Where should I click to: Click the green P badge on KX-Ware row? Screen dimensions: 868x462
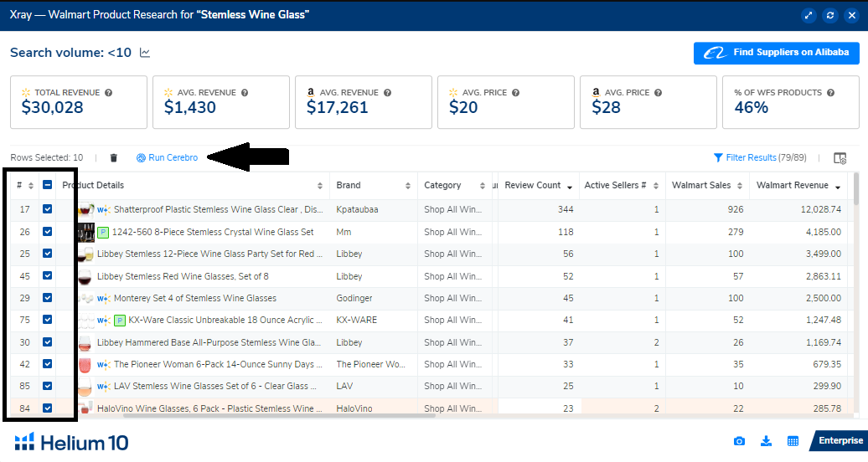pos(120,321)
